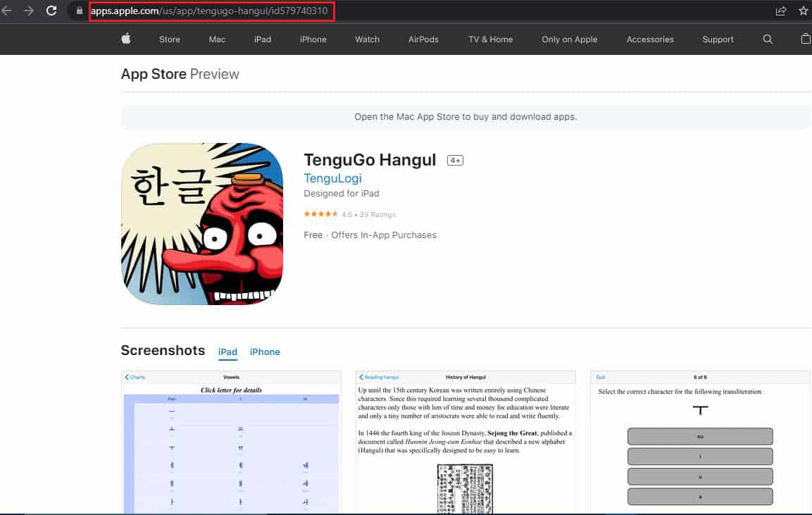Open the History of Hangul screenshot
The image size is (812, 515).
[x=466, y=442]
